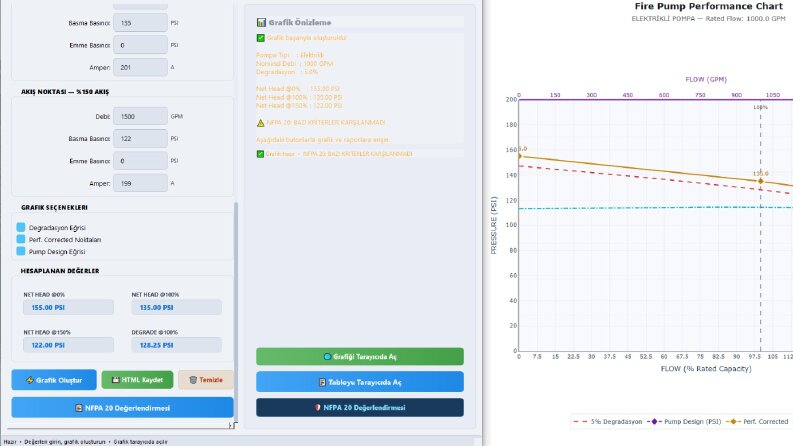Click the trash bin icon on Temizle

[193, 380]
